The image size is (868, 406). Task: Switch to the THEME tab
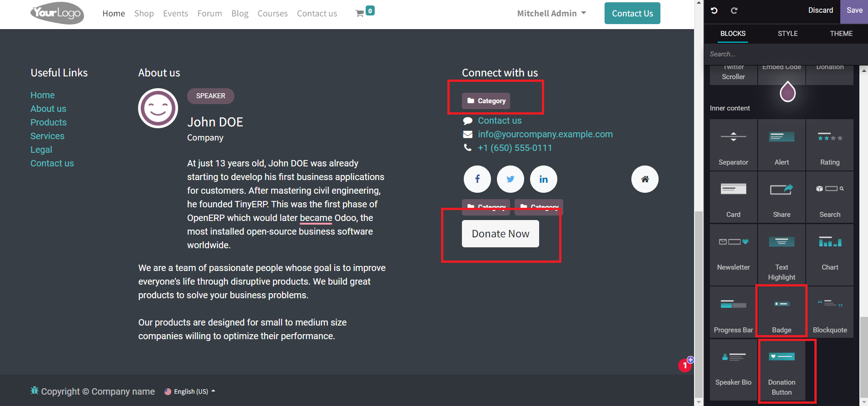[841, 34]
